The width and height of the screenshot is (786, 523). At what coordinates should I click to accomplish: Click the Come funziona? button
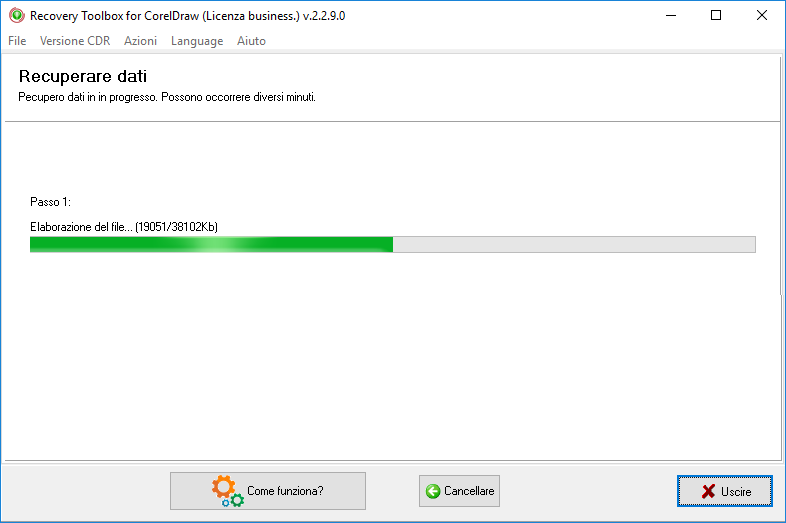(x=268, y=491)
